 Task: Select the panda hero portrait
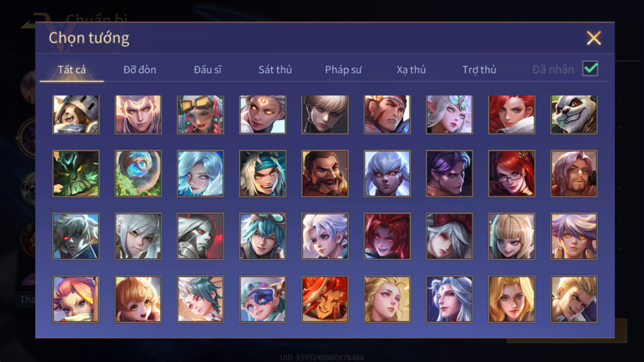(x=574, y=115)
